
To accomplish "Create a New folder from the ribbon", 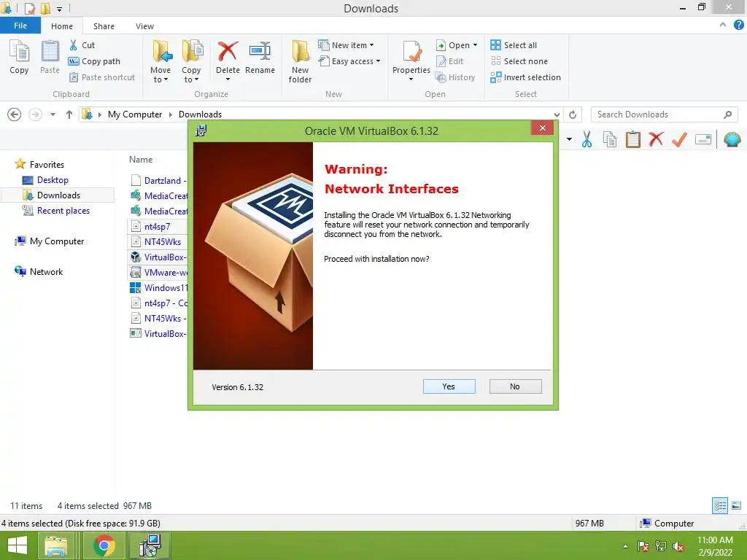I will 300,62.
